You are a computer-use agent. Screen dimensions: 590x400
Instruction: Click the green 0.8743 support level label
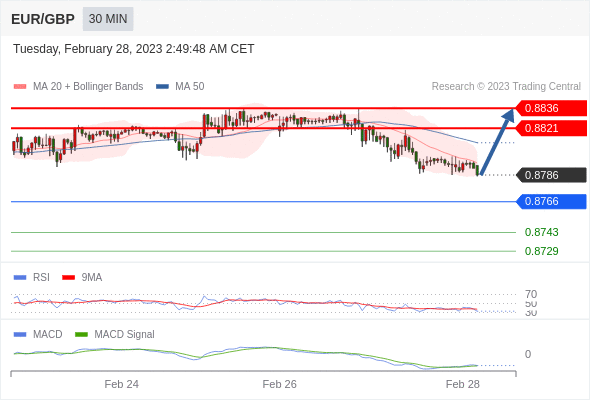coord(541,232)
